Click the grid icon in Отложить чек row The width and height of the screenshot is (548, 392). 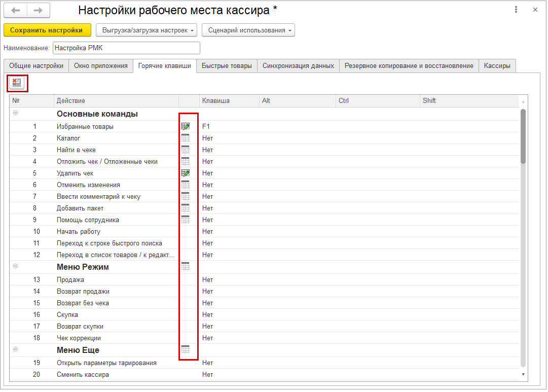click(x=186, y=162)
